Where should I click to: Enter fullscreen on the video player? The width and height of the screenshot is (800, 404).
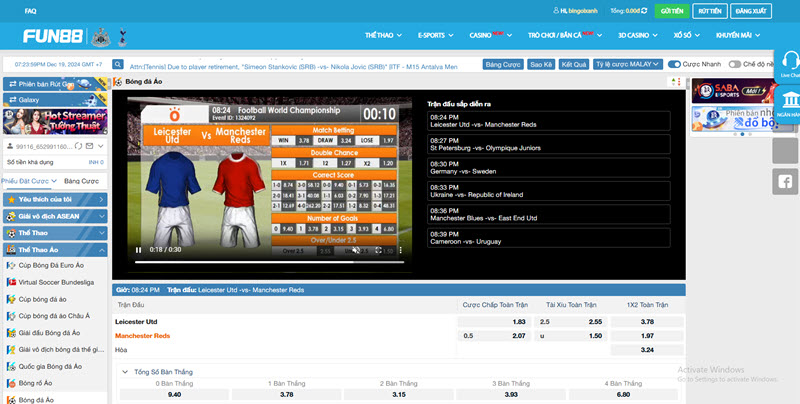tap(379, 250)
